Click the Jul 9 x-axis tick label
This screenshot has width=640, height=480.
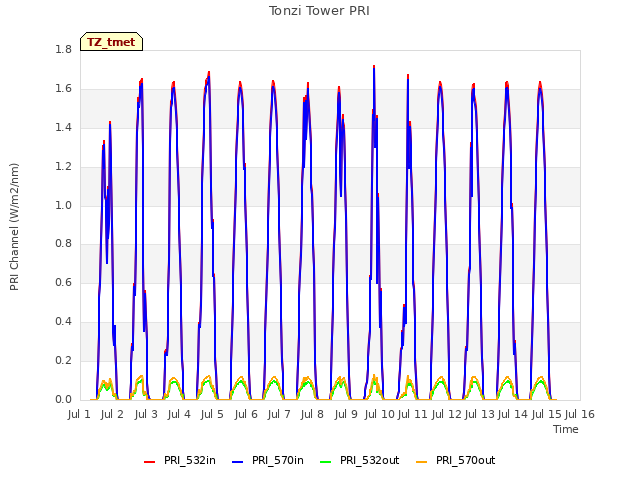pyautogui.click(x=346, y=414)
